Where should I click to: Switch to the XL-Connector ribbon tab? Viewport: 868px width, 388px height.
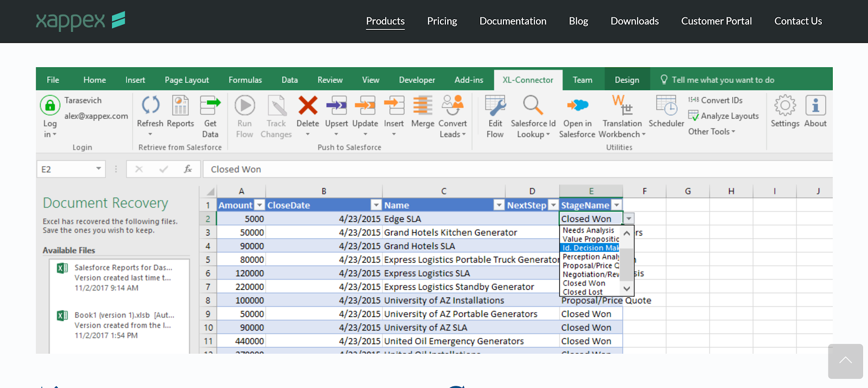[x=527, y=80]
